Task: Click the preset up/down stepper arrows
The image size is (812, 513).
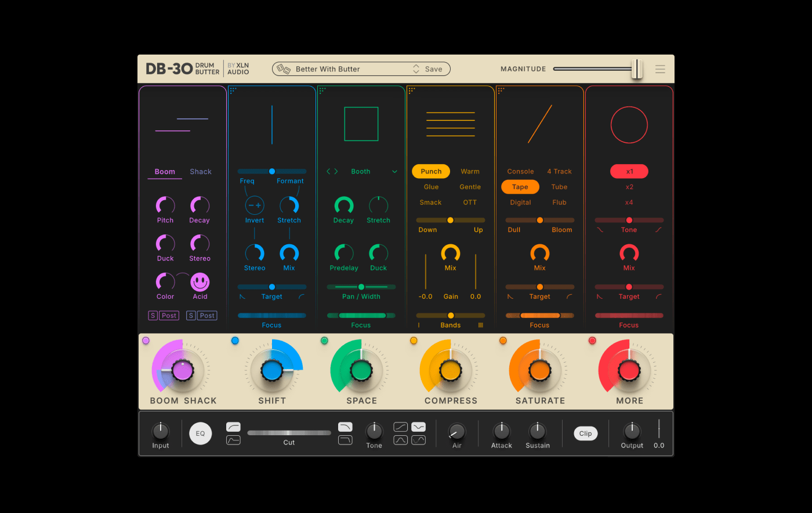Action: pyautogui.click(x=416, y=69)
